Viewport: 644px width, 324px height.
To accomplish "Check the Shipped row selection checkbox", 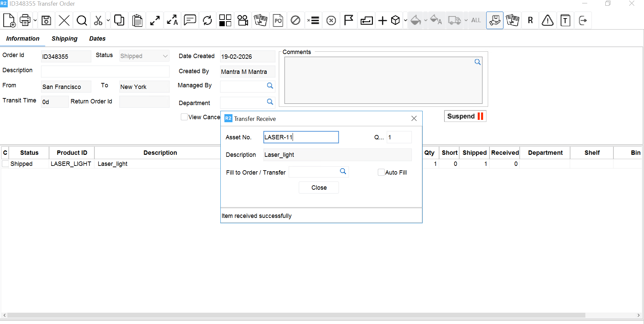I will 5,164.
